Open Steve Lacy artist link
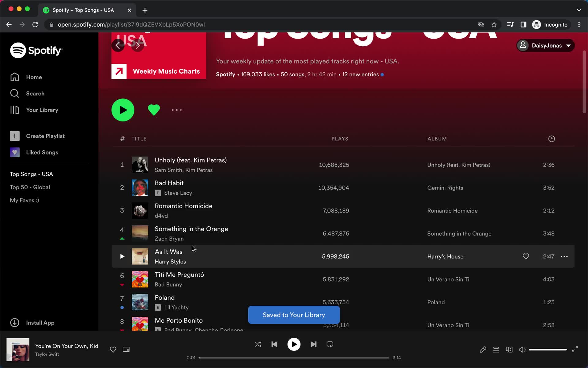Viewport: 588px width, 368px height. click(x=178, y=193)
